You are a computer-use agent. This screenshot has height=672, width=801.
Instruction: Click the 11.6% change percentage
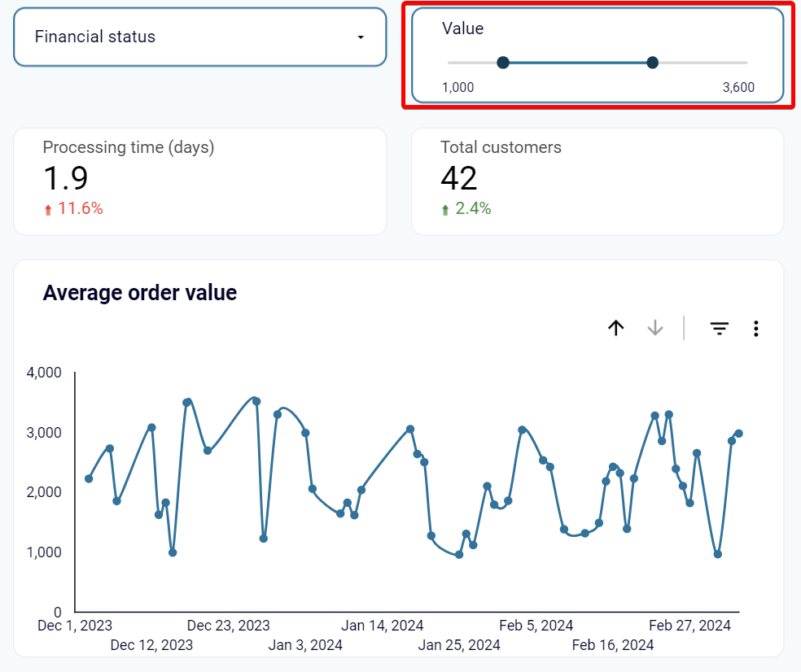(81, 208)
